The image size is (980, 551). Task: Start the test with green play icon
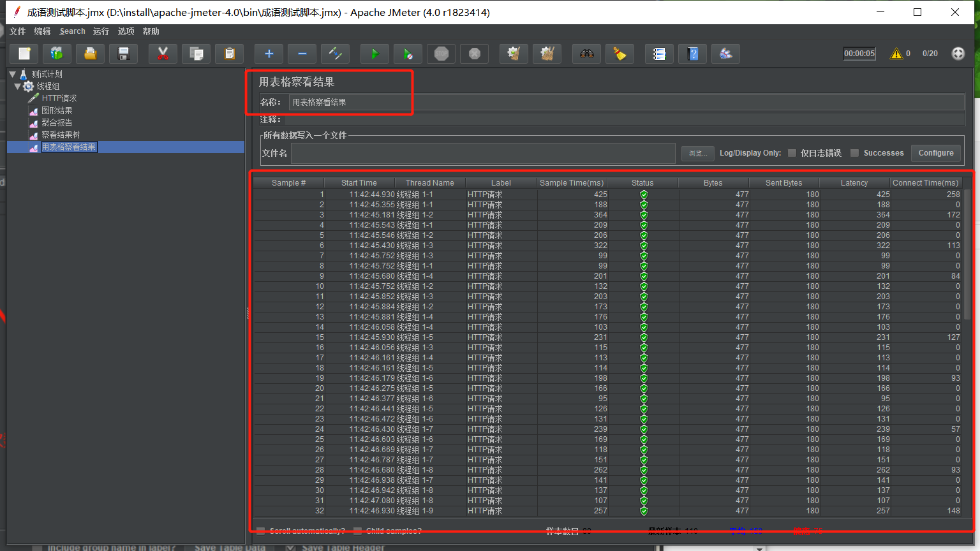375,54
